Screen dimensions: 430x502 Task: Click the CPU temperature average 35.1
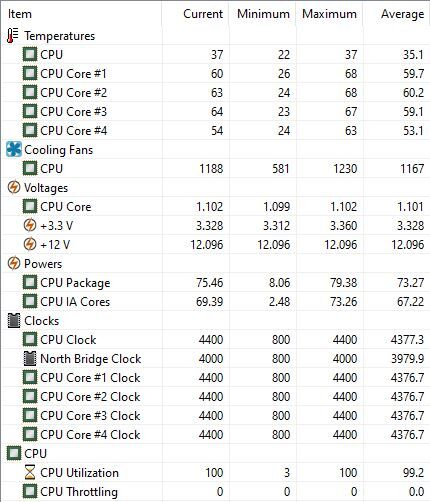(413, 55)
